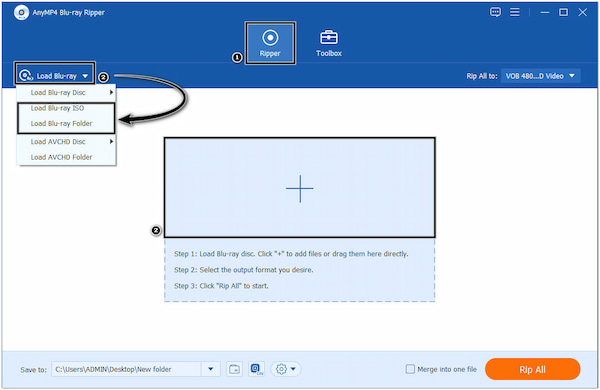Click the 'Save to:' label
Screen dimensions: 600x390
point(33,370)
